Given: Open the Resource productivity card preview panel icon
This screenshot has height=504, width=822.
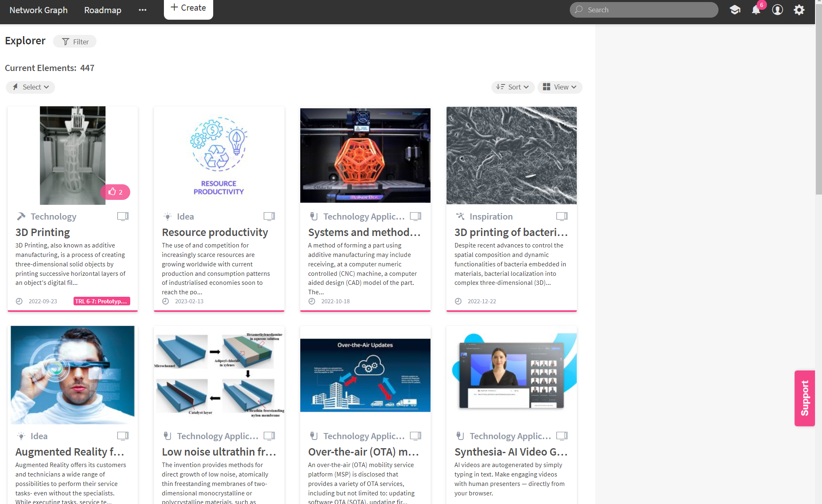Looking at the screenshot, I should pyautogui.click(x=269, y=216).
